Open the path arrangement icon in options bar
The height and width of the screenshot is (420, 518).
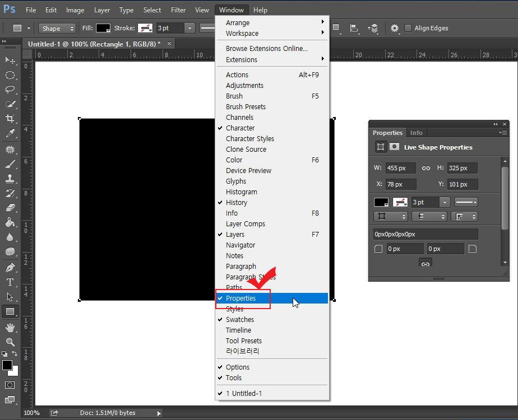click(x=373, y=28)
